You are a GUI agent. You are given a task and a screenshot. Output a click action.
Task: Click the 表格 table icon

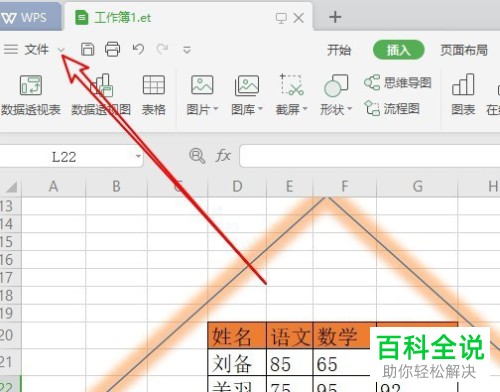click(x=154, y=95)
